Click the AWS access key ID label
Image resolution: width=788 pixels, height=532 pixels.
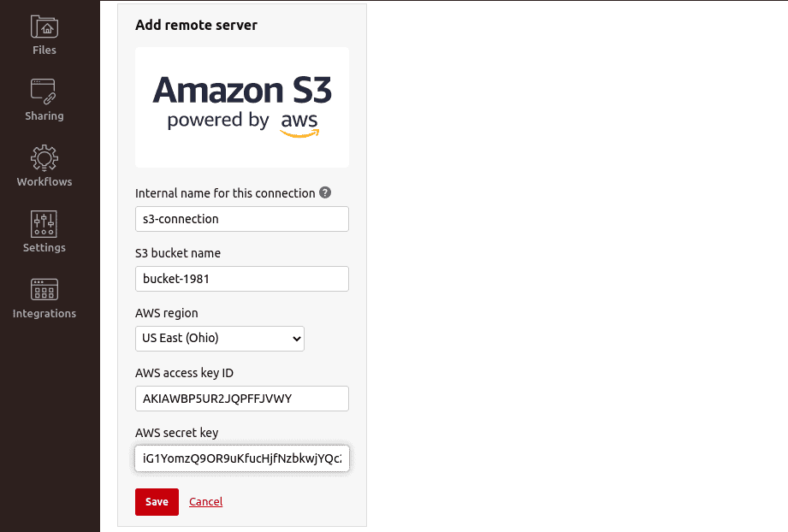pyautogui.click(x=185, y=373)
